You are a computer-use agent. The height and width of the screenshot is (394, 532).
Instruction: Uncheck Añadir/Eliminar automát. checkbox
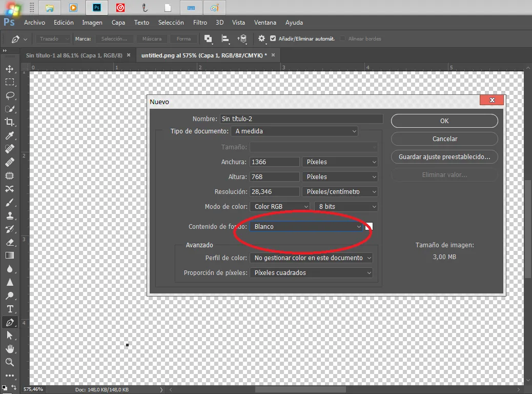(273, 38)
